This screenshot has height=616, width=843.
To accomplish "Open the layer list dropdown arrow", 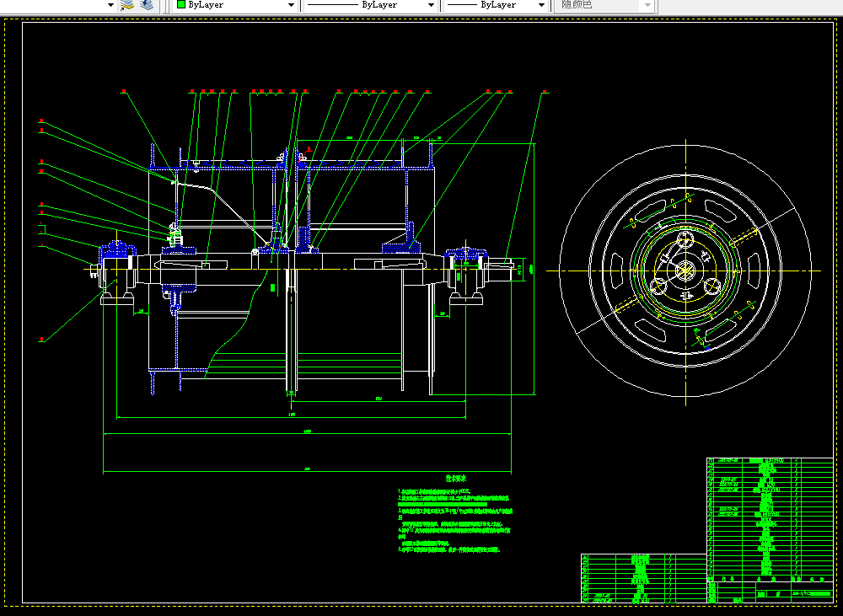I will pyautogui.click(x=110, y=5).
